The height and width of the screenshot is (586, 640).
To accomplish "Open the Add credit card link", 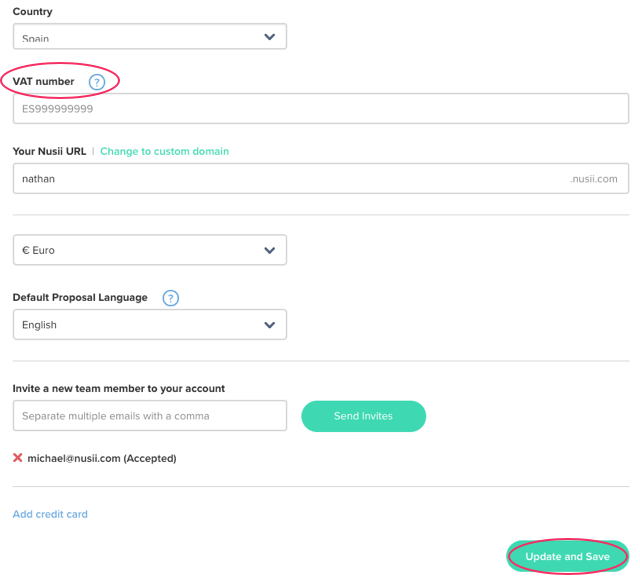I will pyautogui.click(x=50, y=514).
